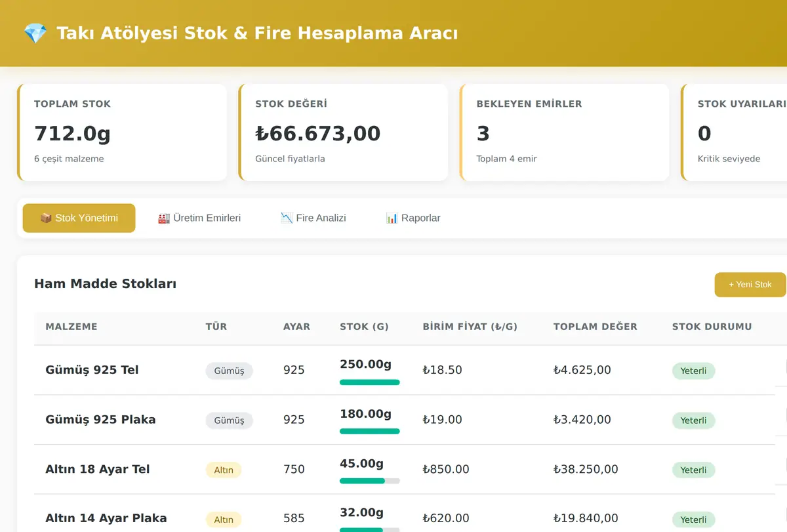Click the ₺18.50 unit price cell
The width and height of the screenshot is (787, 532).
[443, 370]
